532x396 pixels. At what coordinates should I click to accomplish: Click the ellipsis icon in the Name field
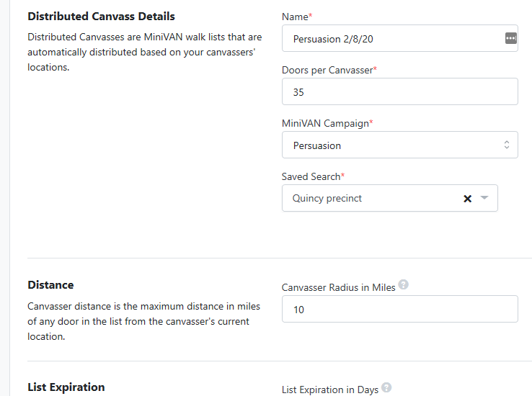pos(510,38)
